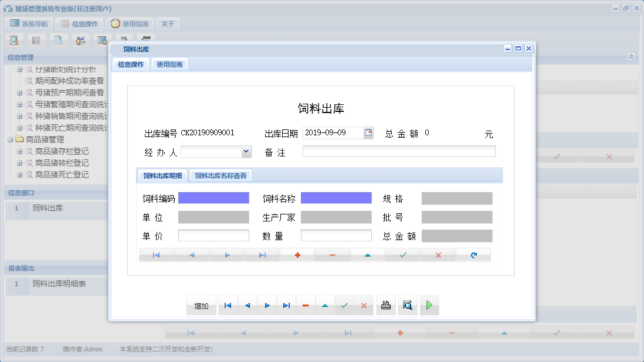The height and width of the screenshot is (362, 644).
Task: Open the 使用指南 tab in the 饲料出库 dialog
Action: (x=170, y=65)
